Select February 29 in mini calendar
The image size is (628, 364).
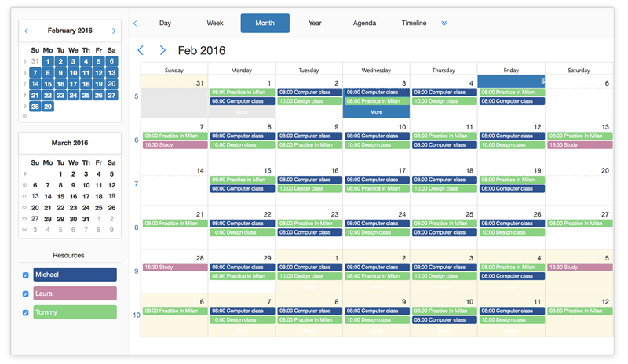coord(48,107)
